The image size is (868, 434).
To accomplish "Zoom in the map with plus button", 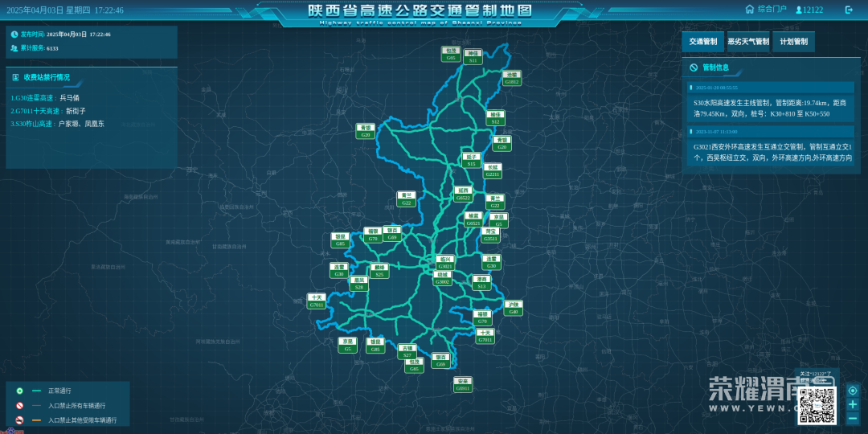I will click(853, 404).
